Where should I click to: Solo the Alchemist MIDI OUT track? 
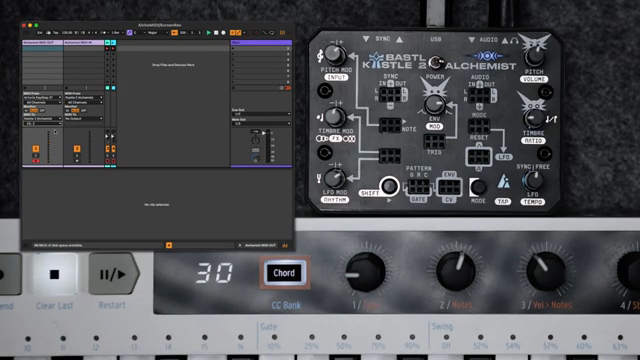tap(36, 156)
